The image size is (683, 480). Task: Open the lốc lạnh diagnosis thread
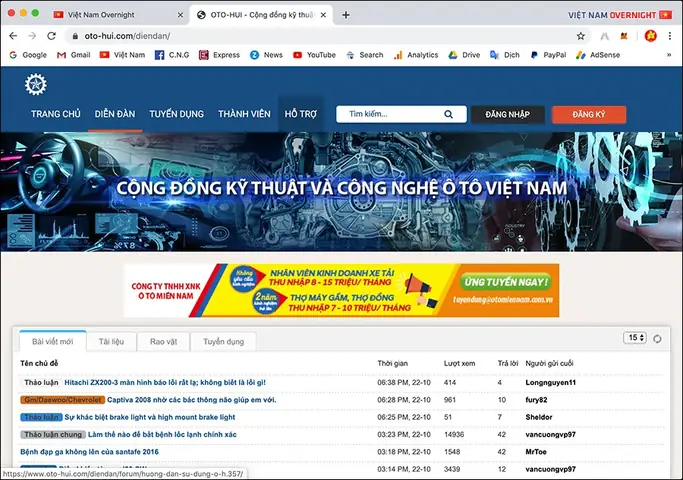(x=162, y=435)
